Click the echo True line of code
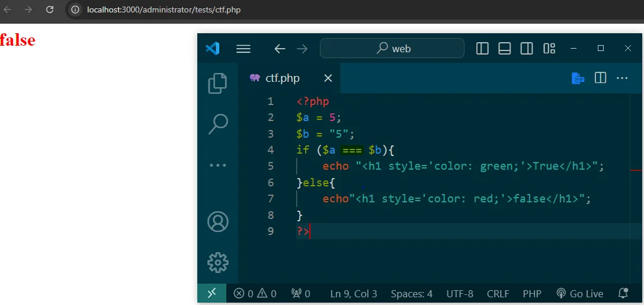644x305 pixels. pos(464,166)
